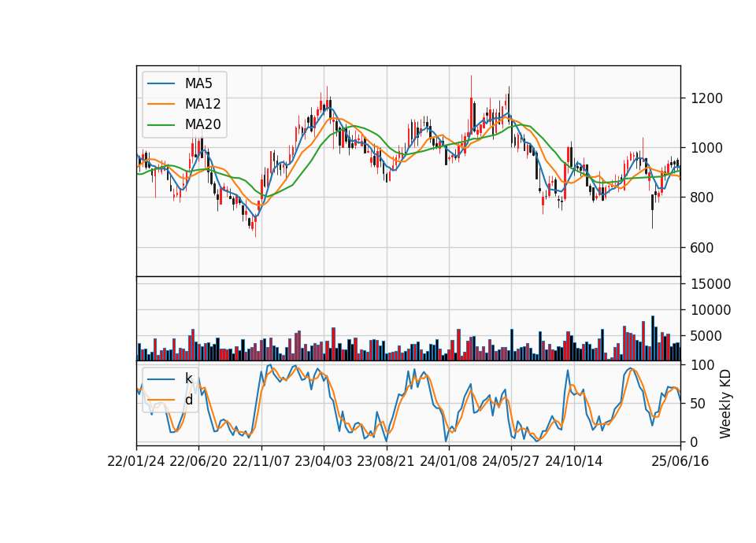The width and height of the screenshot is (756, 543).
Task: Click the 1000 price axis label
Action: (x=707, y=148)
